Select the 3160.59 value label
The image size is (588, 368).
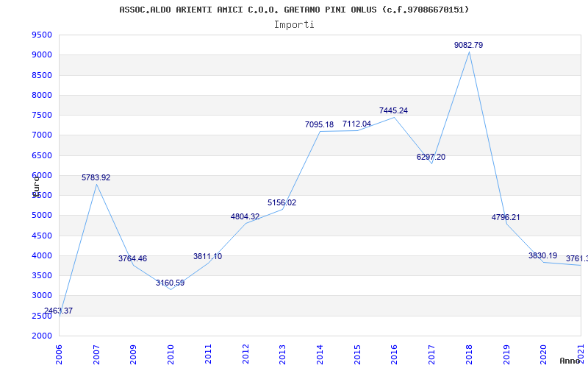[x=171, y=283]
